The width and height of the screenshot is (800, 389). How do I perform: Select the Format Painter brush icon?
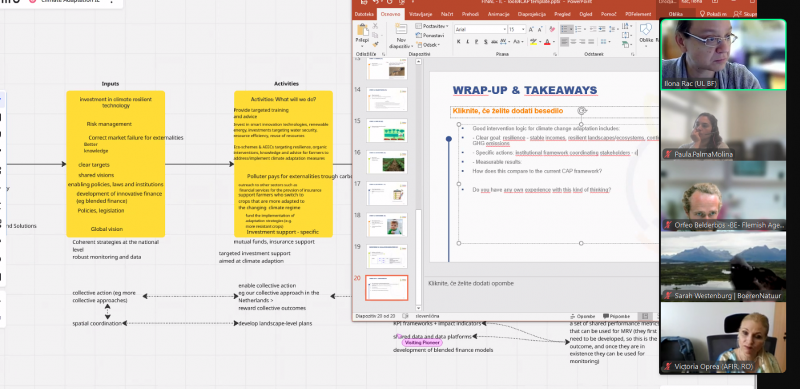pos(376,44)
